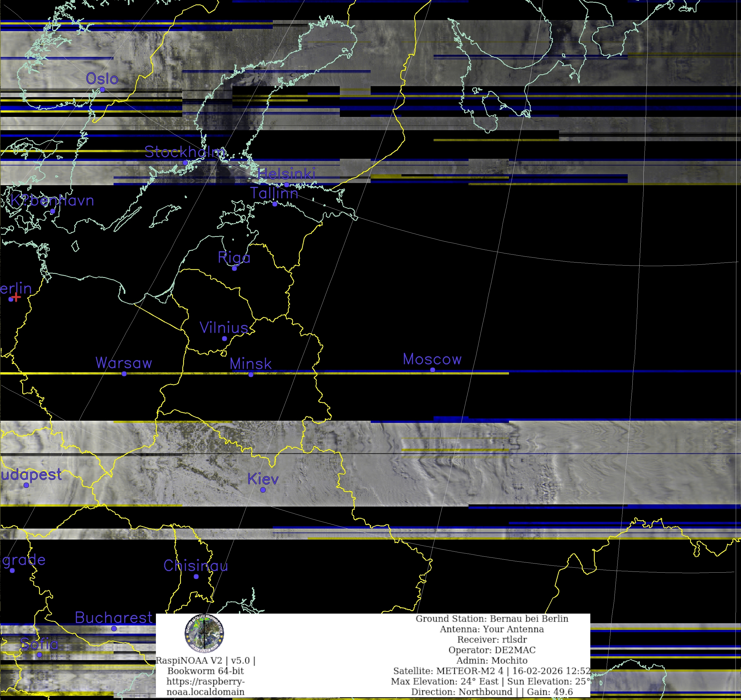The image size is (741, 700).
Task: Click the Oslo city marker dot
Action: point(102,89)
